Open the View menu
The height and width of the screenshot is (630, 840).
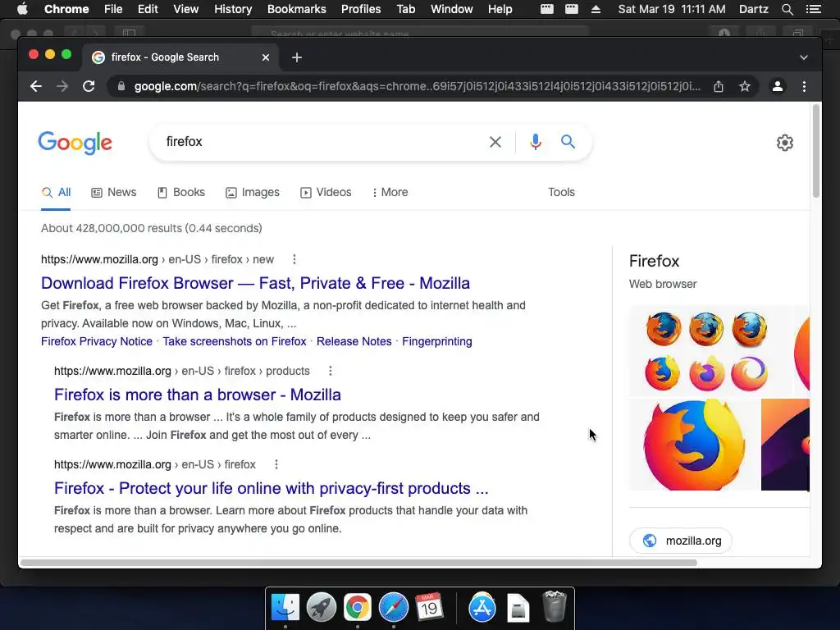pos(186,9)
